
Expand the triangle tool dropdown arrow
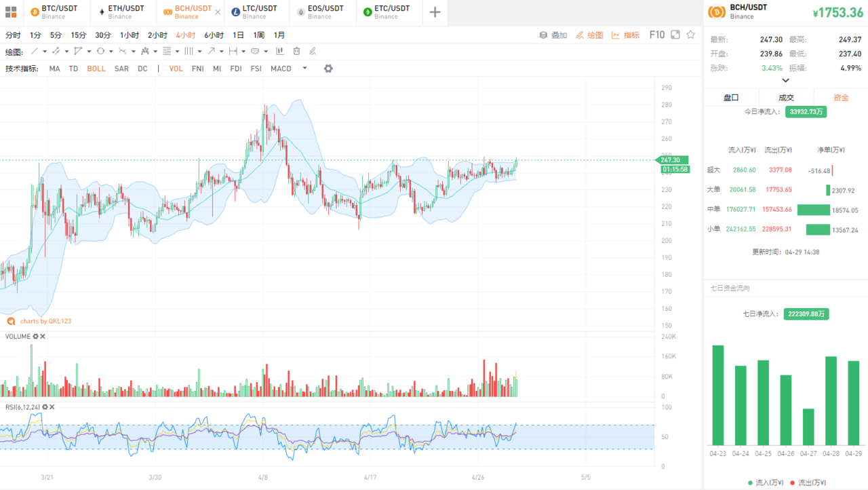tap(89, 52)
